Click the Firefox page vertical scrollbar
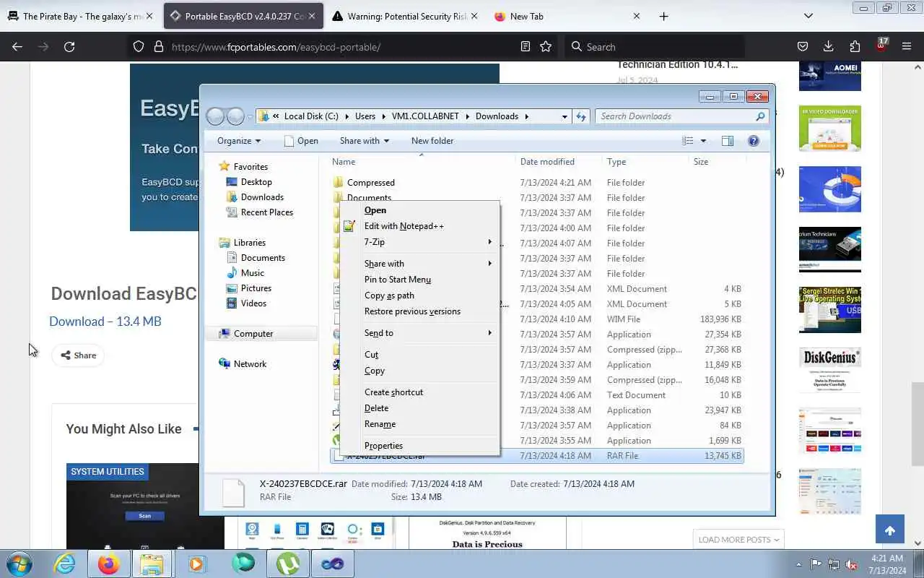Viewport: 924px width, 578px height. [x=918, y=424]
